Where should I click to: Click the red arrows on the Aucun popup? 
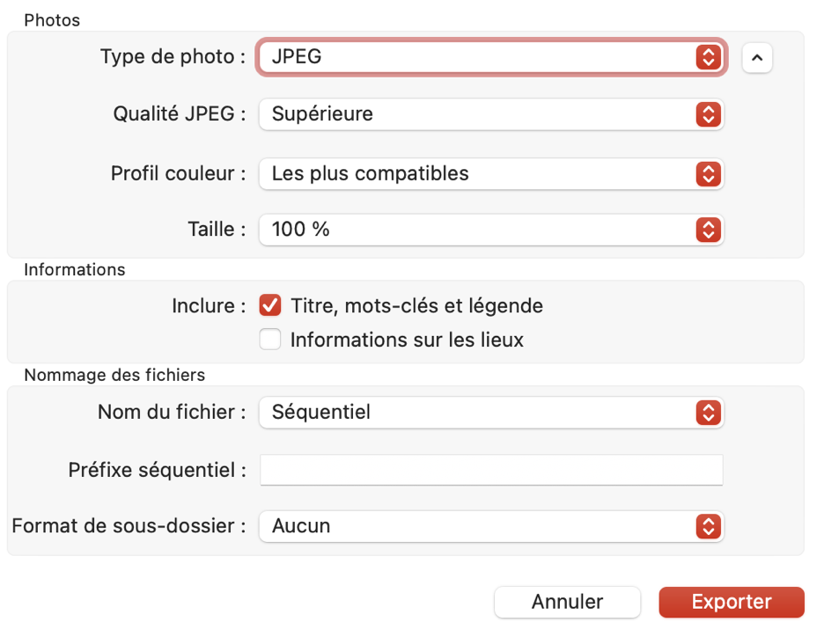point(708,527)
